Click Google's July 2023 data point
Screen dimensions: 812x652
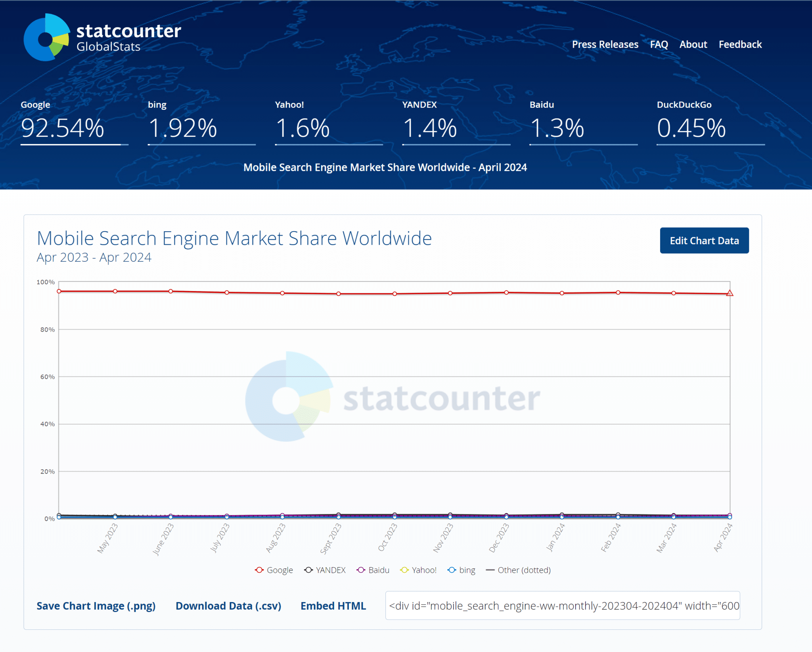tap(227, 293)
